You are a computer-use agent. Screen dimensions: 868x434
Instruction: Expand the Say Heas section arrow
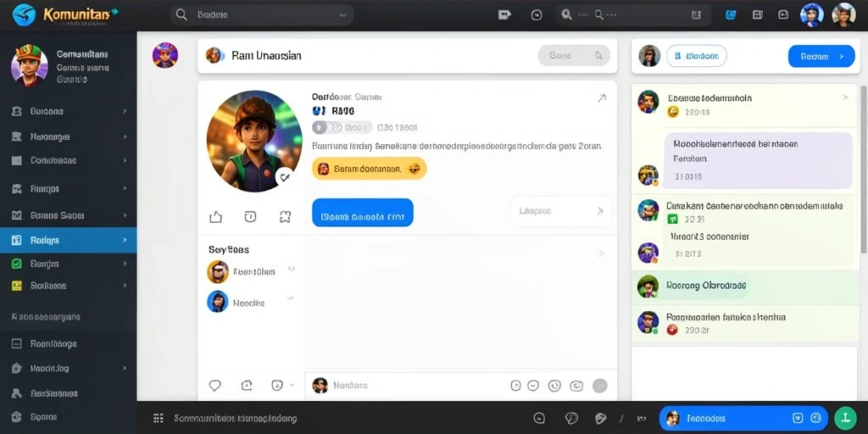pyautogui.click(x=601, y=253)
